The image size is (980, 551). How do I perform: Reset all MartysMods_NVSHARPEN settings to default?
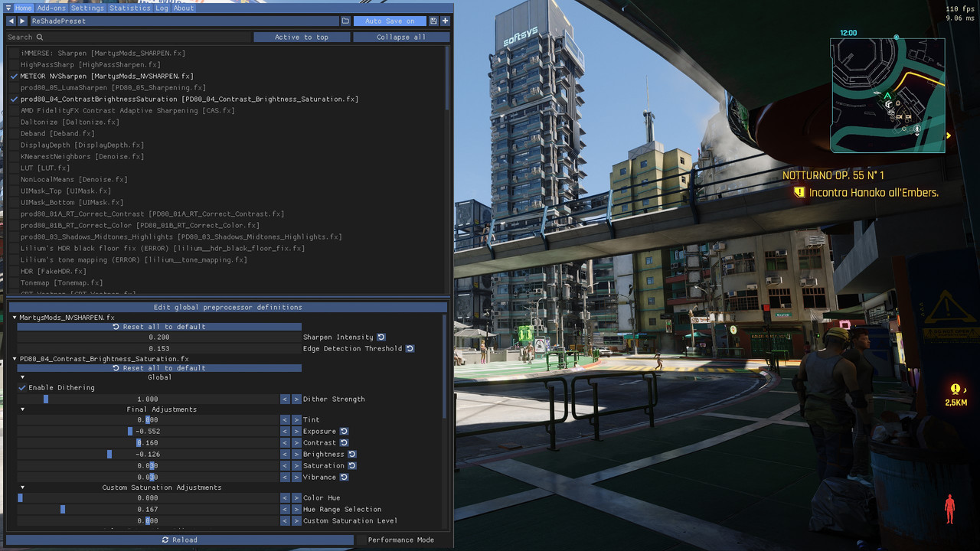(159, 327)
